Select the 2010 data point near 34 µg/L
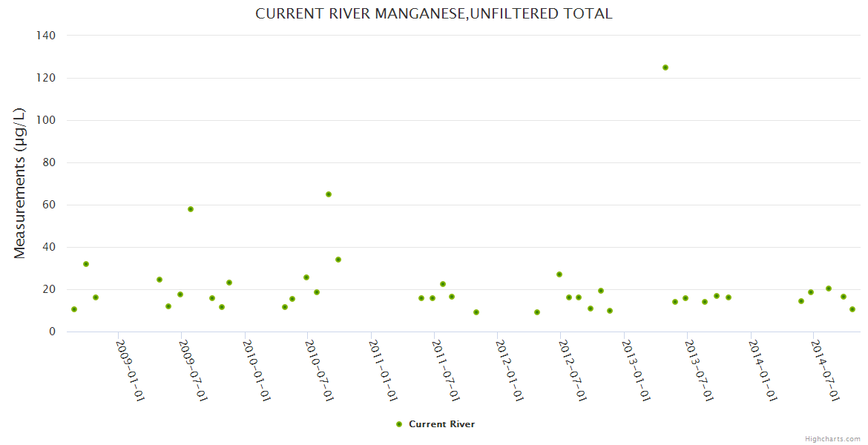The width and height of the screenshot is (868, 445). (x=338, y=260)
